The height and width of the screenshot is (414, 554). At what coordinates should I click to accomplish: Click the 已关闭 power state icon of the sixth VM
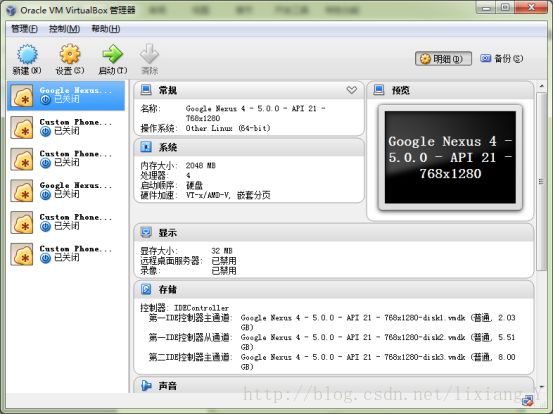[45, 259]
